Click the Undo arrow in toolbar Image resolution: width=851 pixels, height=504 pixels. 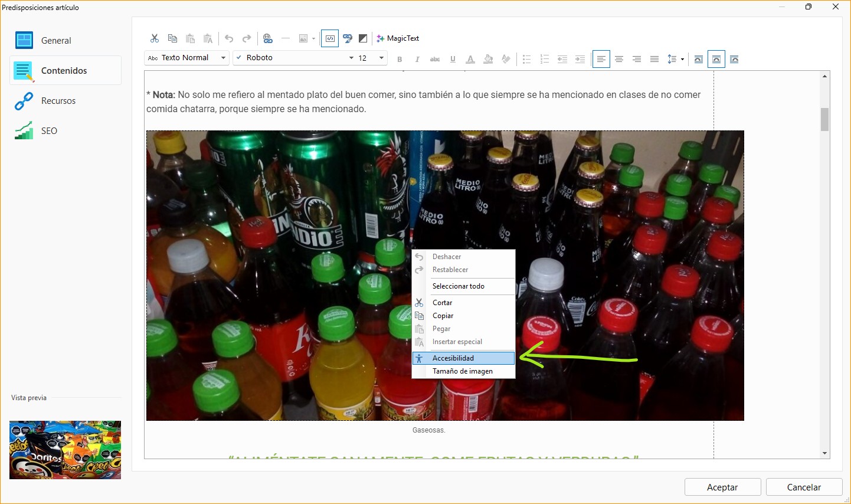(x=229, y=38)
